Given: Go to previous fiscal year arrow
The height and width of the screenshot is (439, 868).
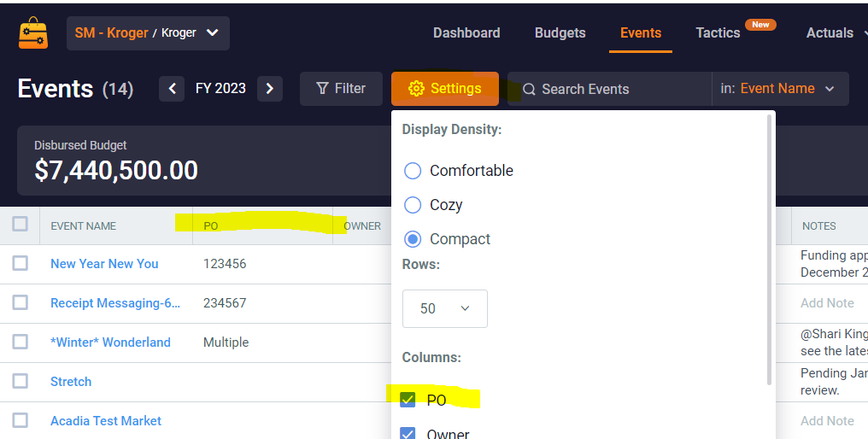Looking at the screenshot, I should point(173,89).
